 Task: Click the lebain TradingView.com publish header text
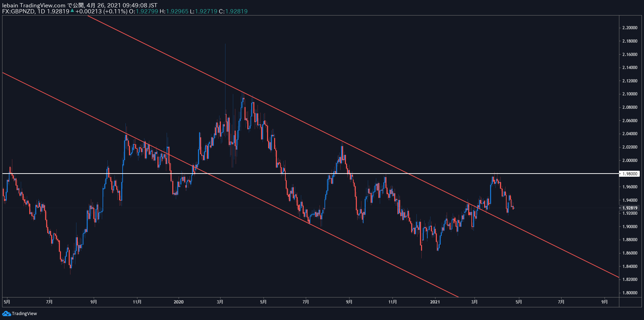point(80,5)
